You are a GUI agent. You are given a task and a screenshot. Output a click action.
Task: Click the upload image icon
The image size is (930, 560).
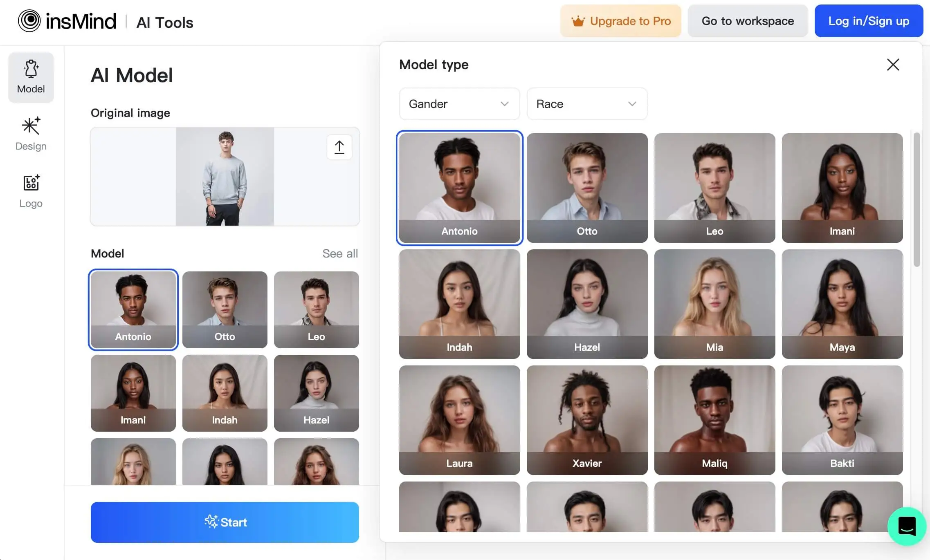(339, 147)
